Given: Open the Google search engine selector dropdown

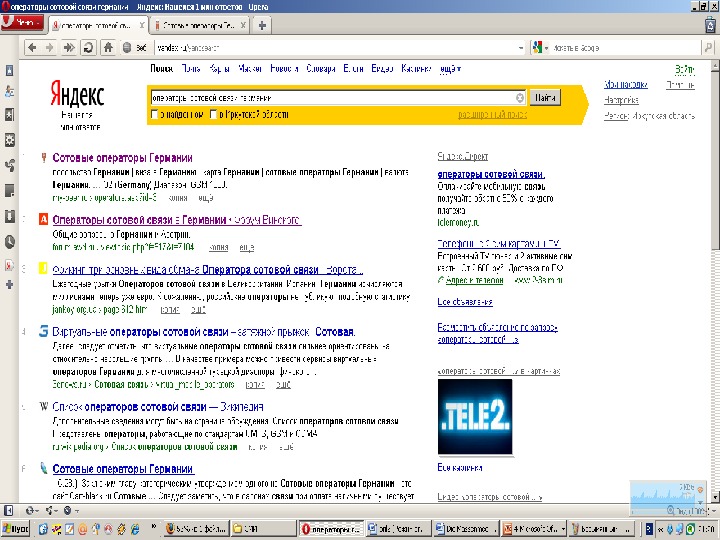Looking at the screenshot, I should (540, 48).
